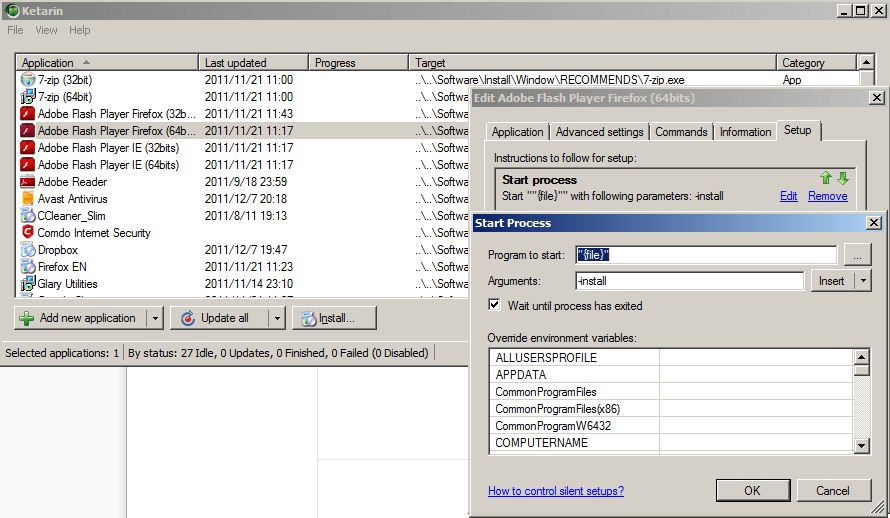Switch to the Information tab
The height and width of the screenshot is (518, 890).
point(745,132)
